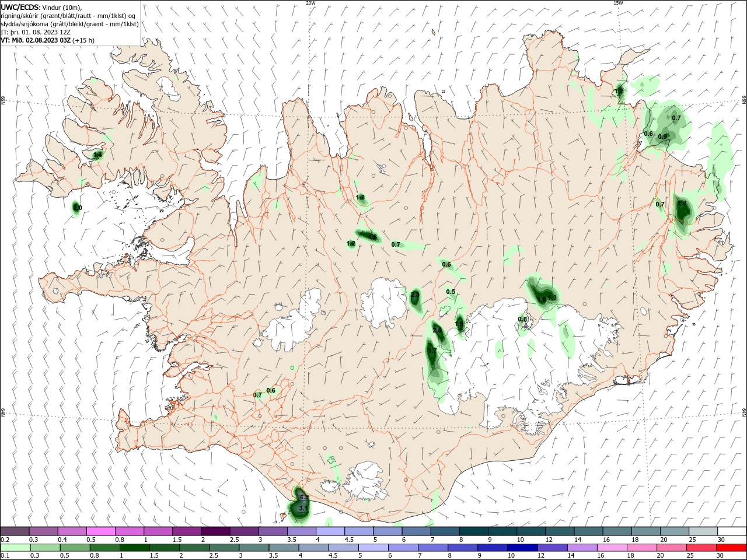
Task: Click the bright pink snow swatch between 0.5 and 0.8
Action: click(x=101, y=531)
